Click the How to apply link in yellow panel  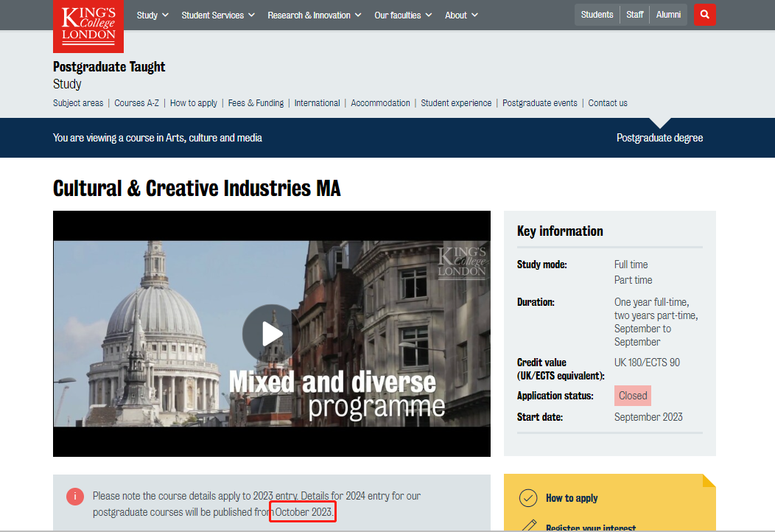572,498
